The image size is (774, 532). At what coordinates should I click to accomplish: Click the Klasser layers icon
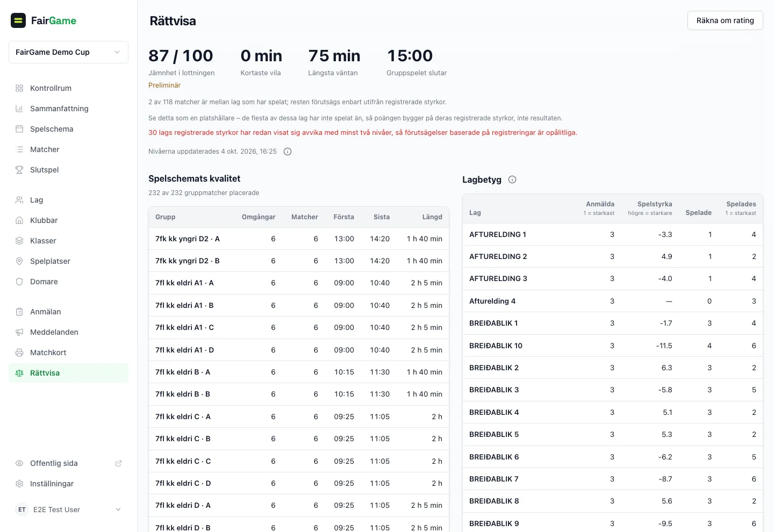(x=19, y=241)
